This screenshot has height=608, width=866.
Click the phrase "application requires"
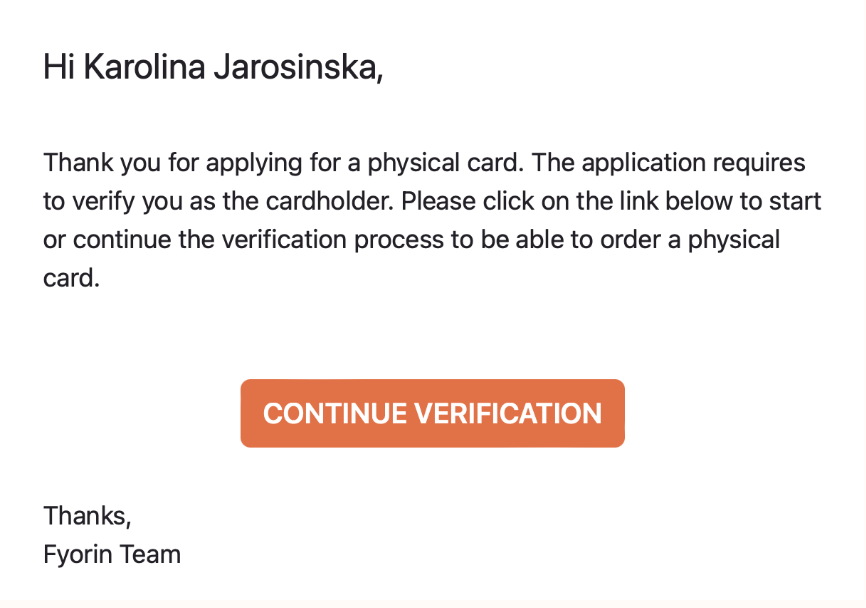click(x=694, y=163)
